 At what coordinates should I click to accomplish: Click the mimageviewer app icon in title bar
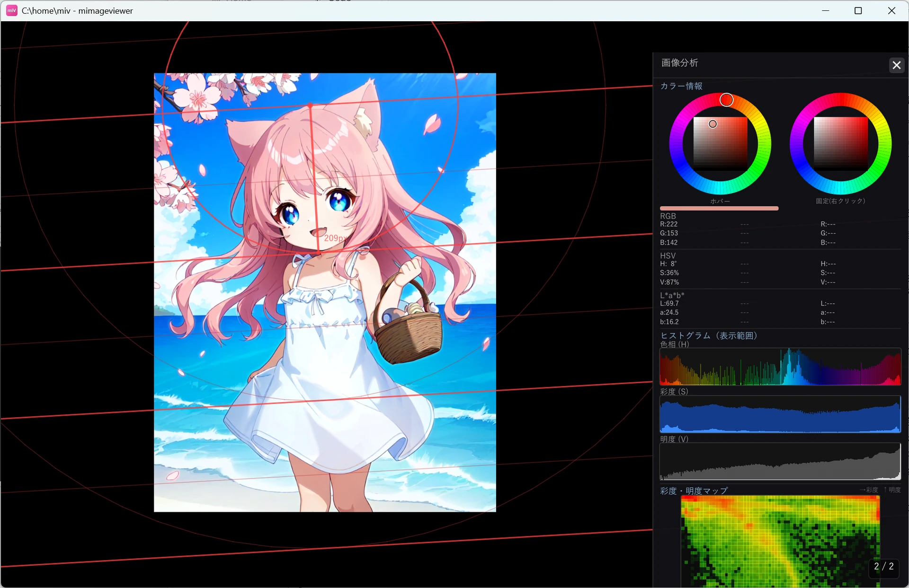pos(12,10)
